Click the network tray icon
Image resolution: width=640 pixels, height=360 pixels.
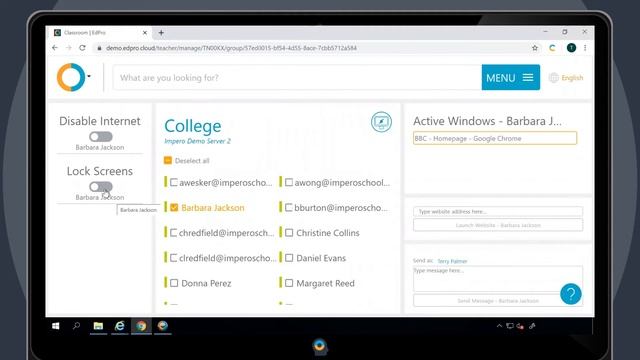coord(510,326)
